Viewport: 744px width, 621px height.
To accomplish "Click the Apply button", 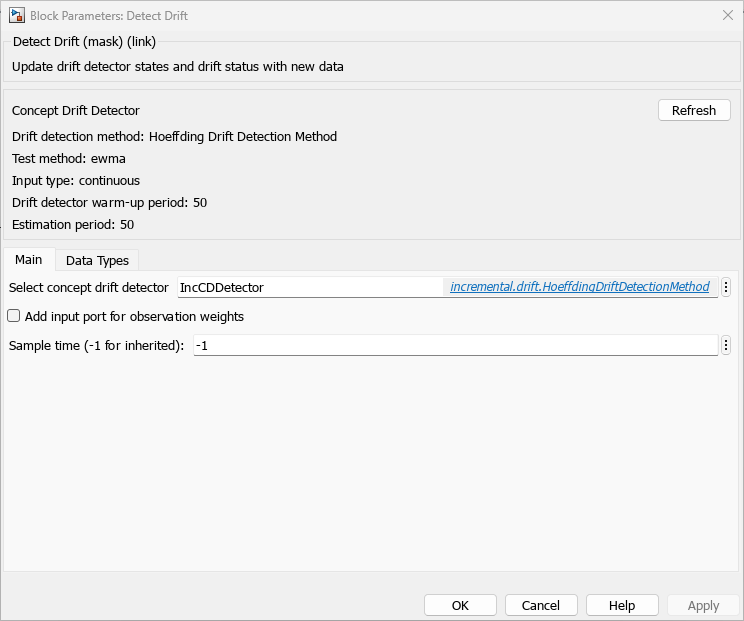I will pos(703,605).
